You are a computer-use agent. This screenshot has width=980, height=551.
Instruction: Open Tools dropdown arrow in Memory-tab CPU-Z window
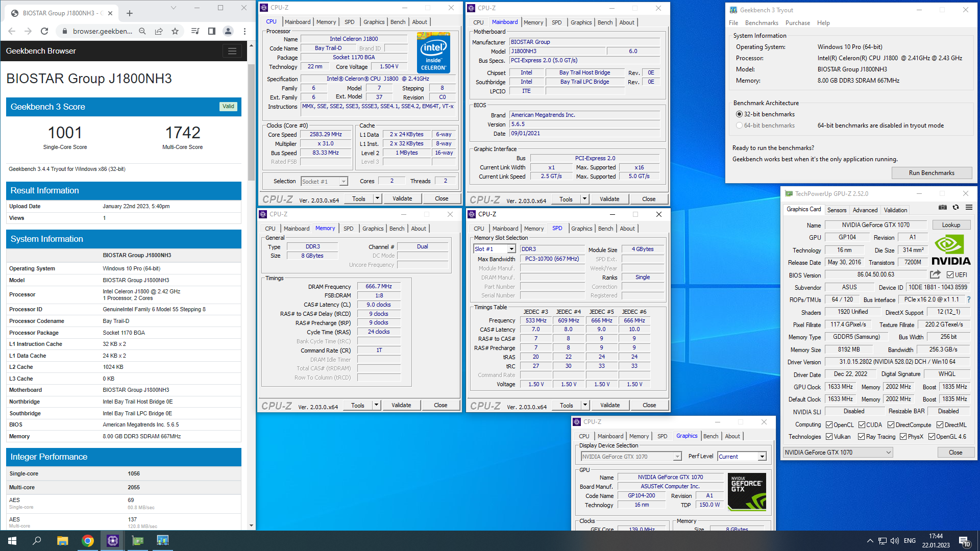(x=377, y=405)
